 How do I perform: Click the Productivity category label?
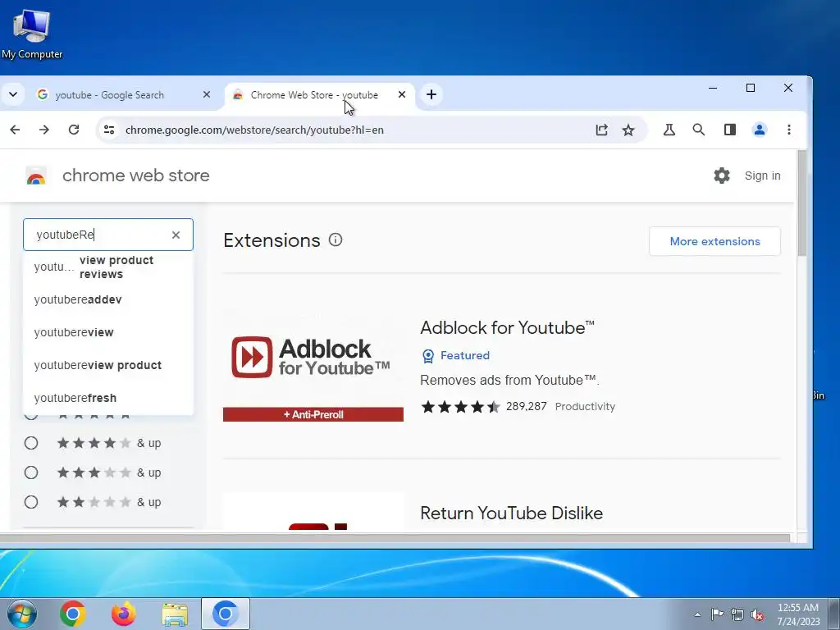click(x=585, y=407)
